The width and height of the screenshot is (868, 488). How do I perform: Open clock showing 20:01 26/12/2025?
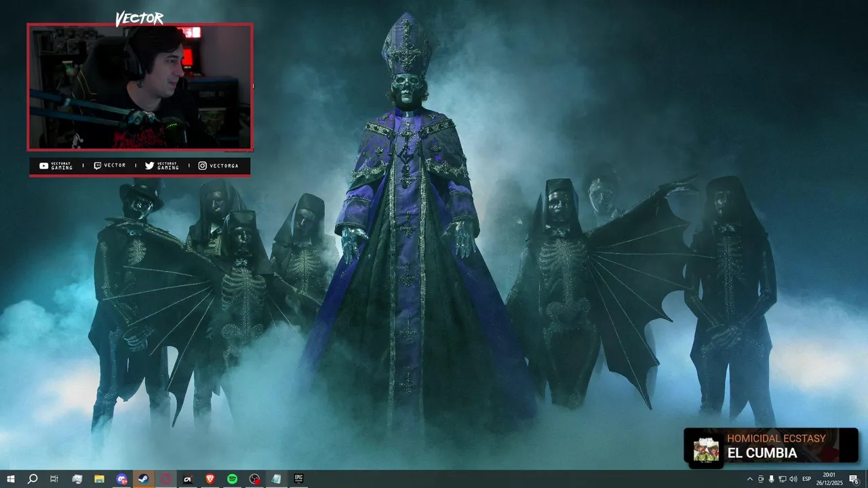pyautogui.click(x=829, y=479)
